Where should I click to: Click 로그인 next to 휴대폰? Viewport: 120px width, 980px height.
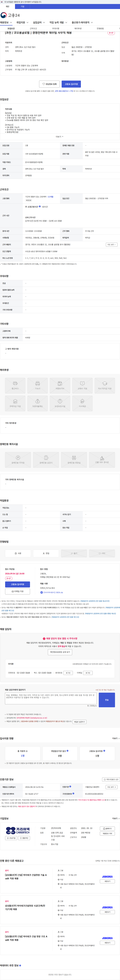(x=68, y=673)
